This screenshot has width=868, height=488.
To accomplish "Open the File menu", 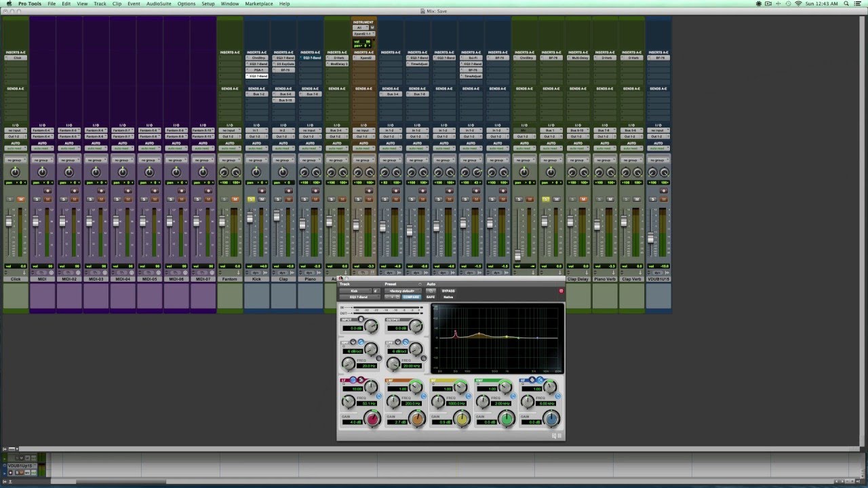I will pos(52,3).
